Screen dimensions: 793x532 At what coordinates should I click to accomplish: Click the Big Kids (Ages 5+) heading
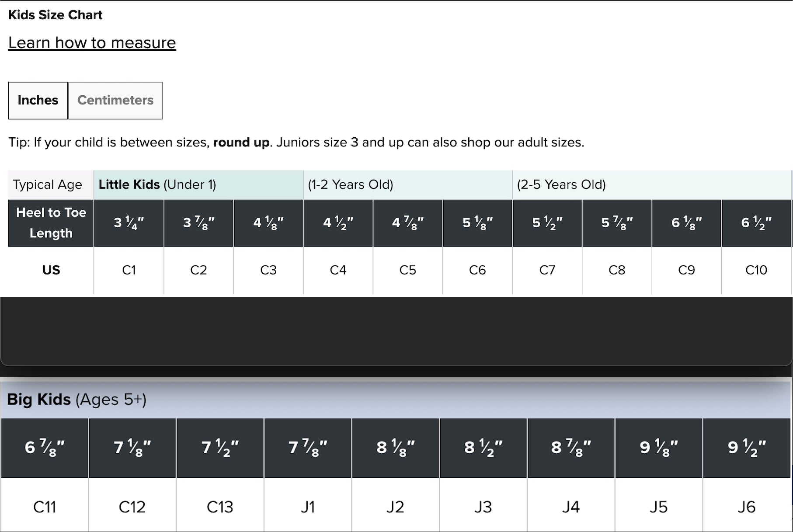point(77,400)
